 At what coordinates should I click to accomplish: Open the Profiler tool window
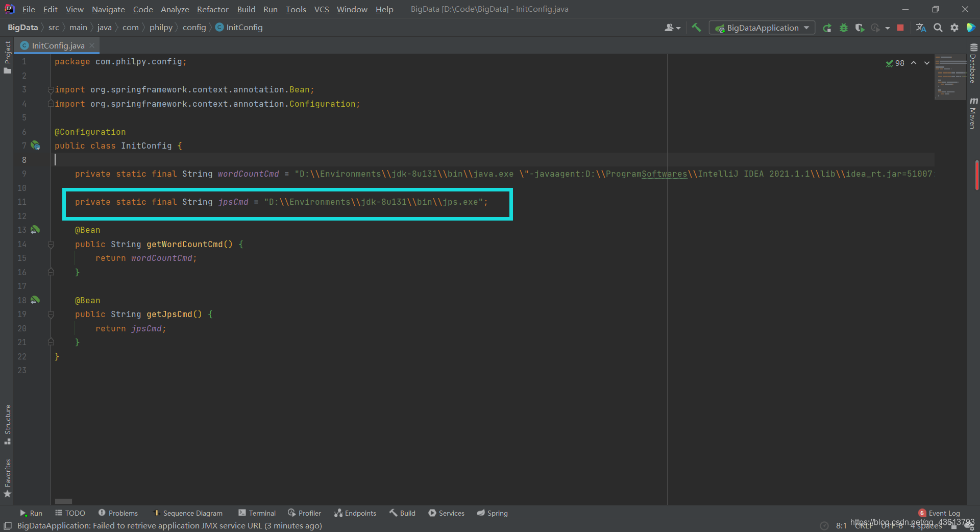(304, 513)
